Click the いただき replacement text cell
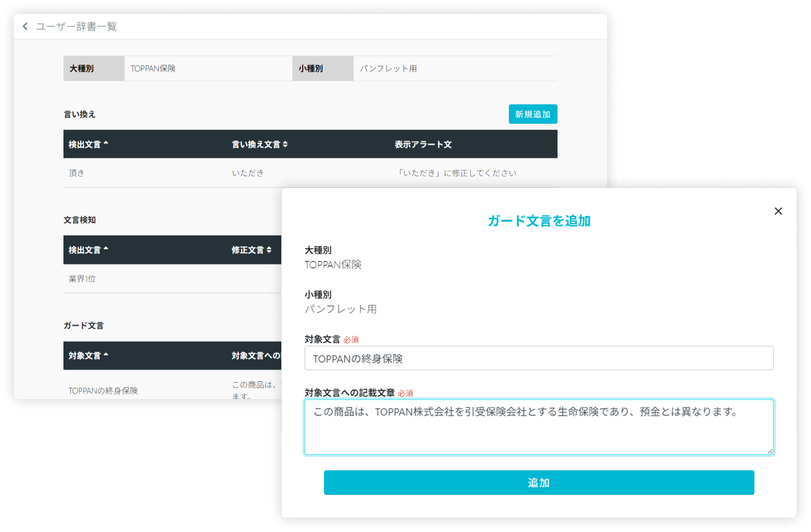Screen dimensions: 811x532 tap(247, 173)
